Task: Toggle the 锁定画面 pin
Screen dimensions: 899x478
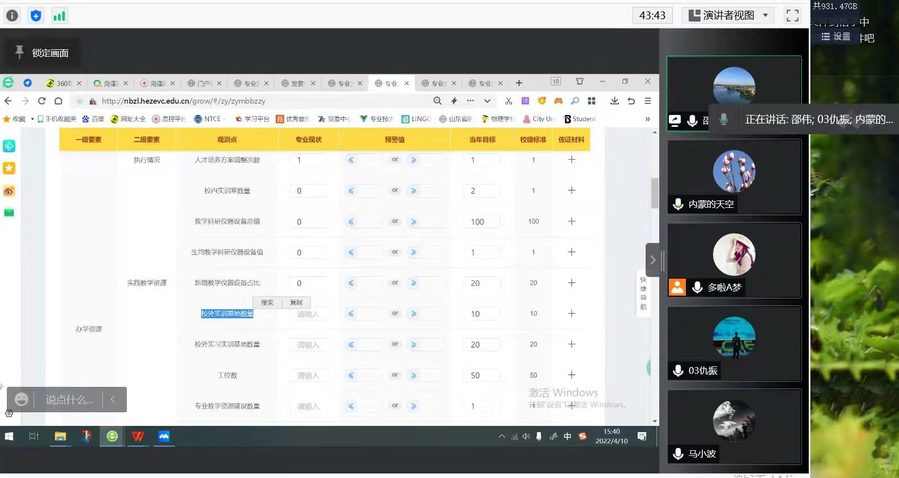Action: pyautogui.click(x=19, y=52)
